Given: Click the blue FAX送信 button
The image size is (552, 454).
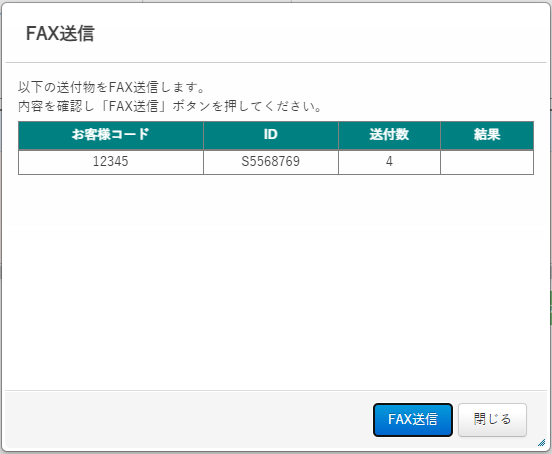Looking at the screenshot, I should (x=413, y=420).
